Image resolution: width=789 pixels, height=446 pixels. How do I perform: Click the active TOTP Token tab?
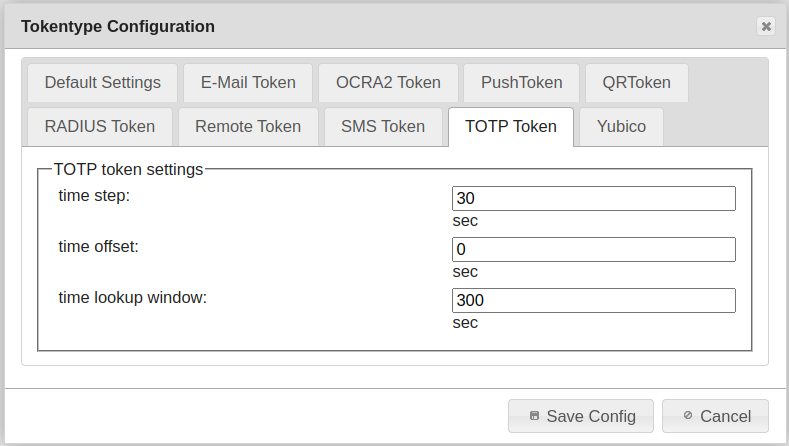(x=511, y=127)
